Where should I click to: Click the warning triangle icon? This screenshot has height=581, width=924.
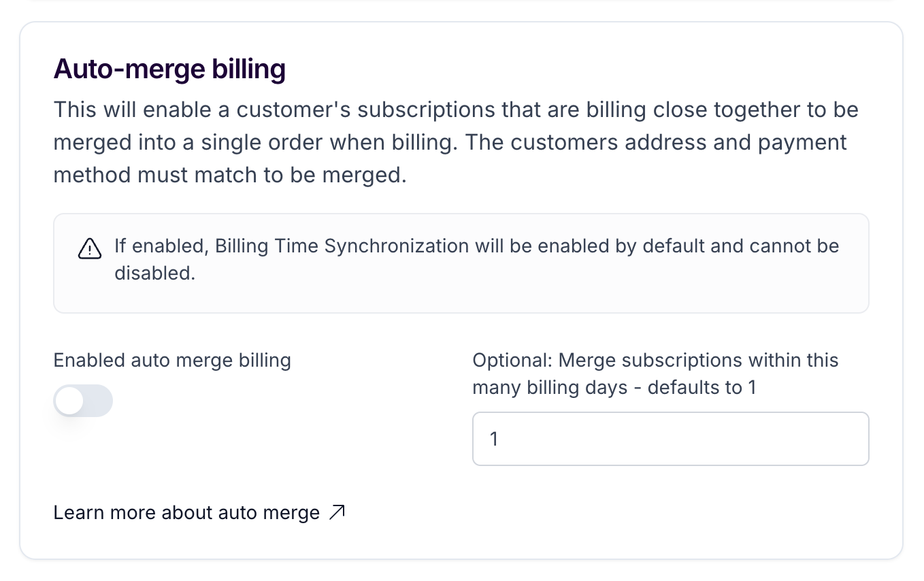90,249
